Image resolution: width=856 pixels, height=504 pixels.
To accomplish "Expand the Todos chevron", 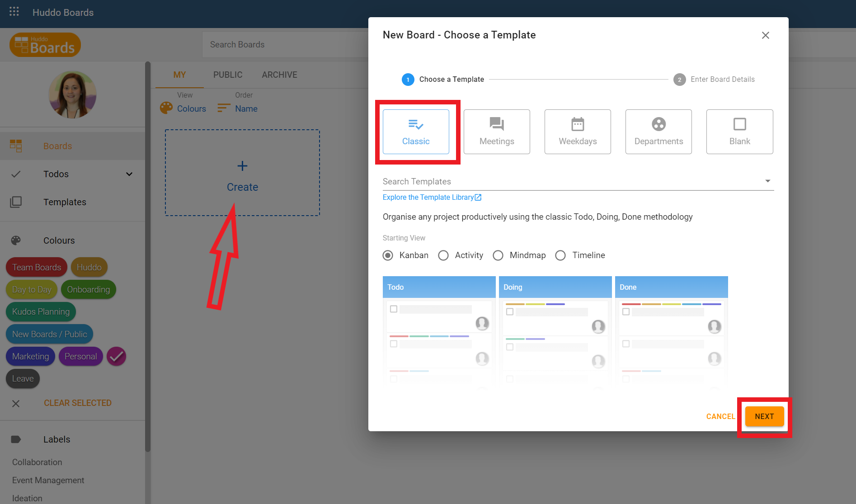I will (129, 174).
